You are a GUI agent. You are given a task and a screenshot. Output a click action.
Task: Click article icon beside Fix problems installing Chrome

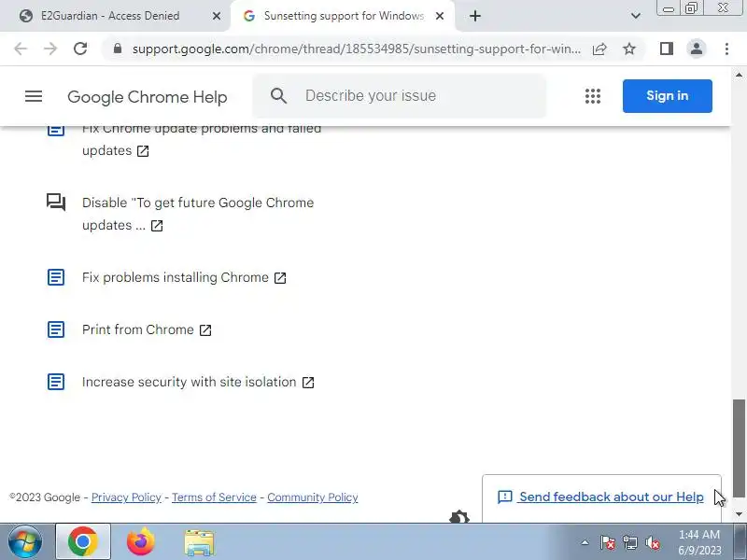(x=56, y=277)
